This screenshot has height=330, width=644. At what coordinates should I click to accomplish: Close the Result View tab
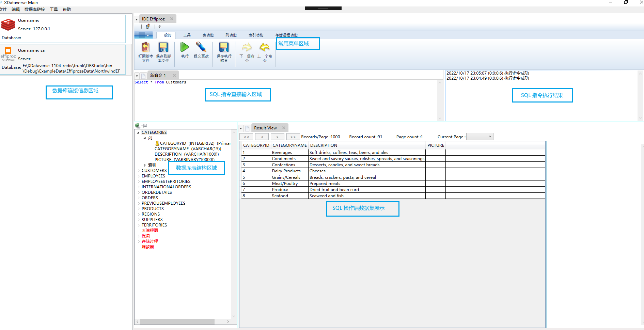coord(284,128)
